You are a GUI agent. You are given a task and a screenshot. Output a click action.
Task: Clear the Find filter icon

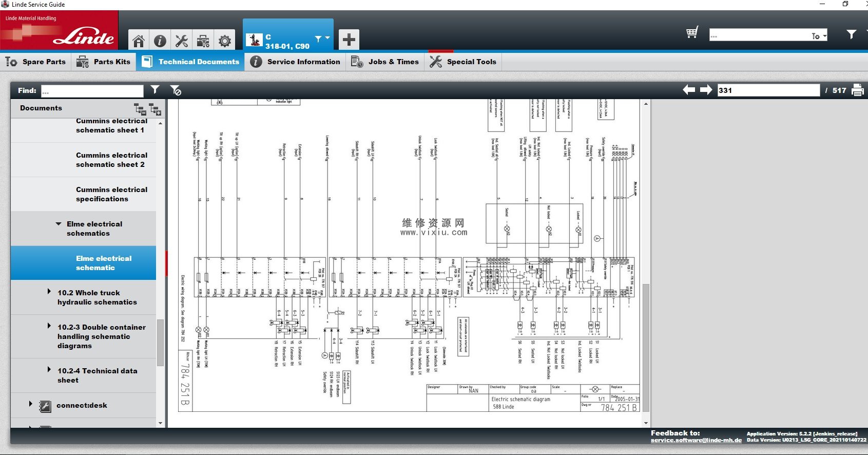point(176,90)
